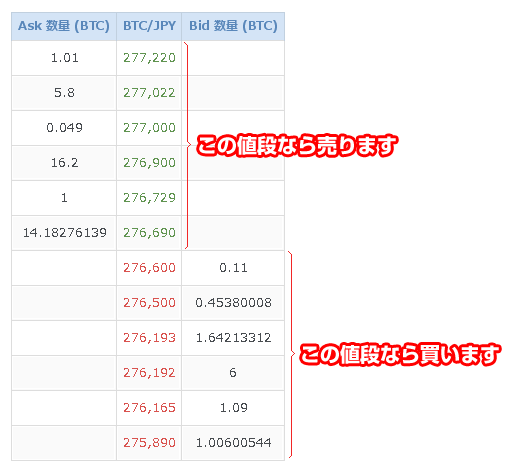Click bid quantity 1.09
Image resolution: width=512 pixels, height=473 pixels.
click(x=233, y=408)
